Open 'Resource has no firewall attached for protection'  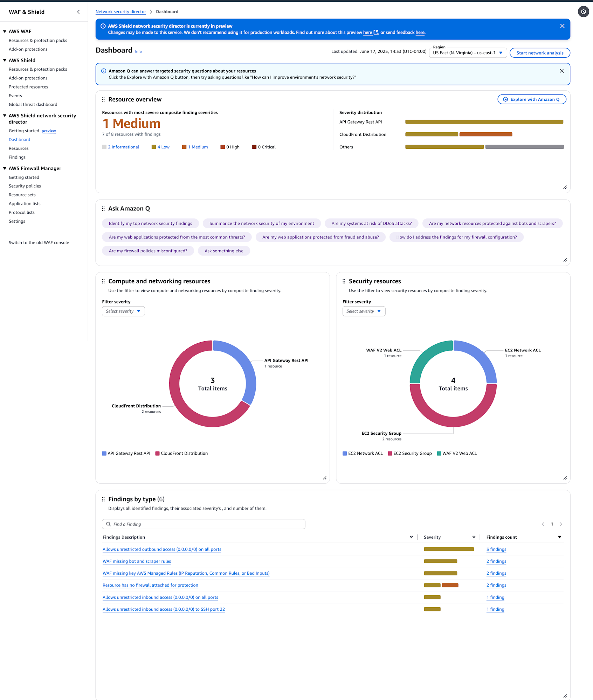point(150,585)
